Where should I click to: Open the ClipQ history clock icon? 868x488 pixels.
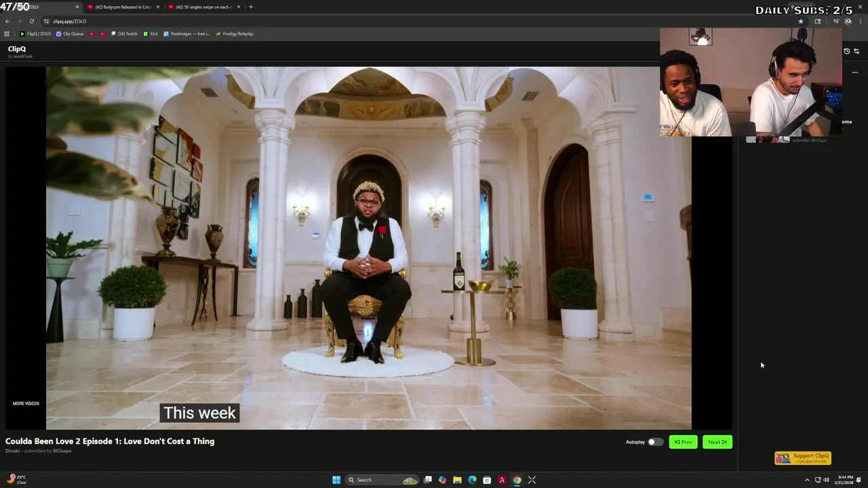(x=846, y=51)
